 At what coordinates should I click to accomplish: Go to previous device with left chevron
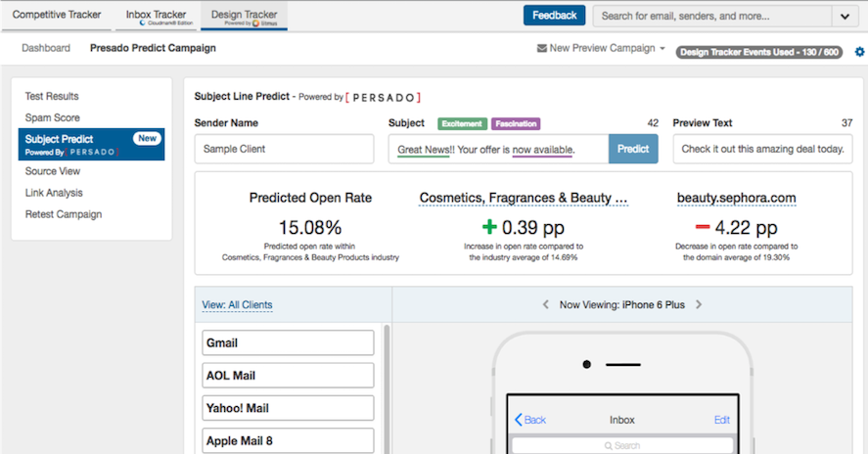(545, 304)
